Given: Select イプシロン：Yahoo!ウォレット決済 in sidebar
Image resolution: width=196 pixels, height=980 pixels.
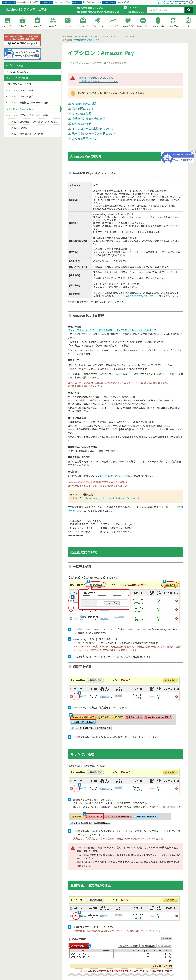Looking at the screenshot, I should [x=32, y=134].
